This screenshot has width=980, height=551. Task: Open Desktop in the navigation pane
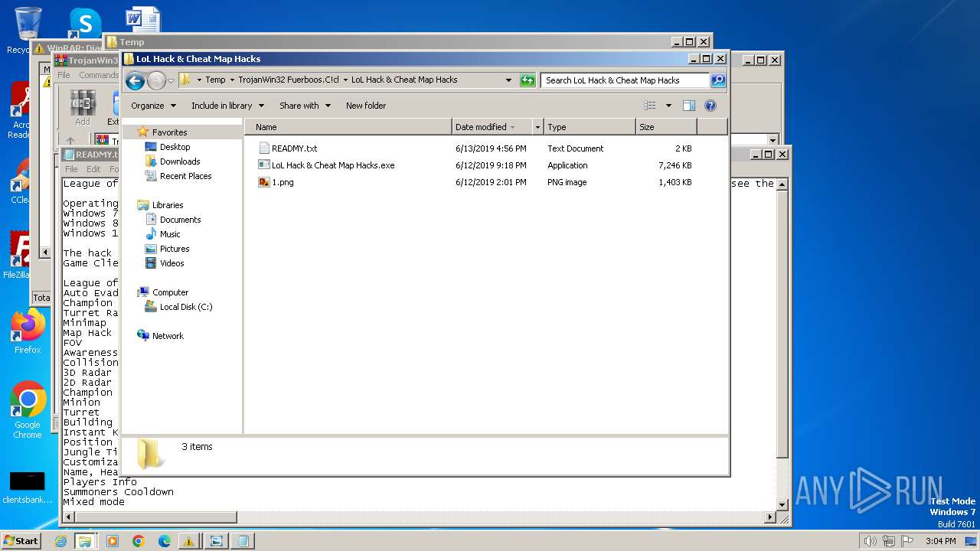175,147
